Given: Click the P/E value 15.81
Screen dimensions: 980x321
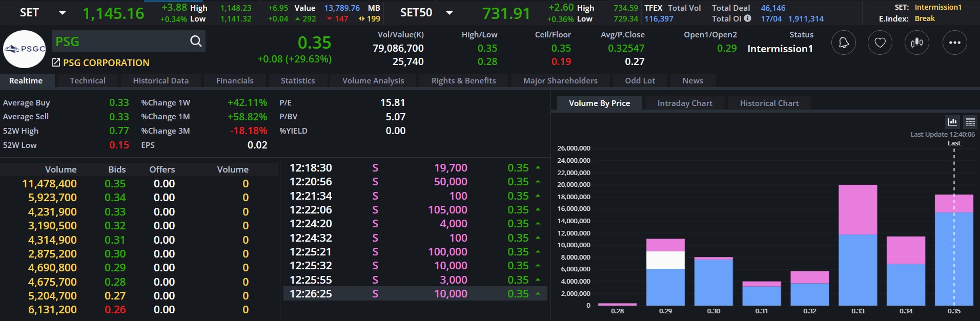Looking at the screenshot, I should click(x=393, y=103).
